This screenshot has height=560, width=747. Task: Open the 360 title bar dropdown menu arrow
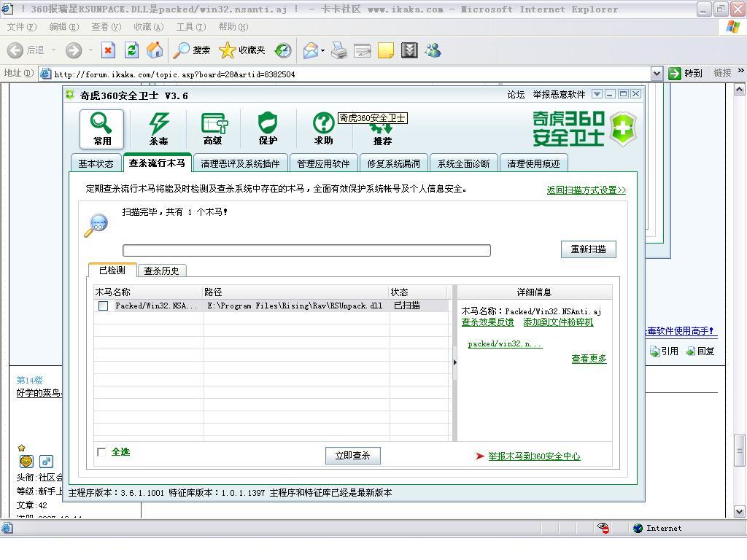click(x=597, y=94)
